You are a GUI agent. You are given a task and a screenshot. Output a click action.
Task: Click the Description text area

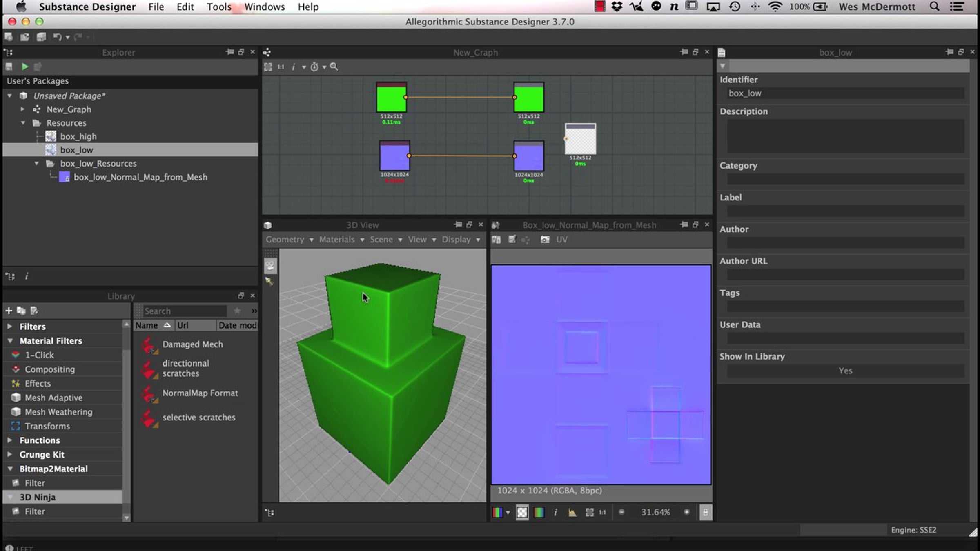point(845,136)
